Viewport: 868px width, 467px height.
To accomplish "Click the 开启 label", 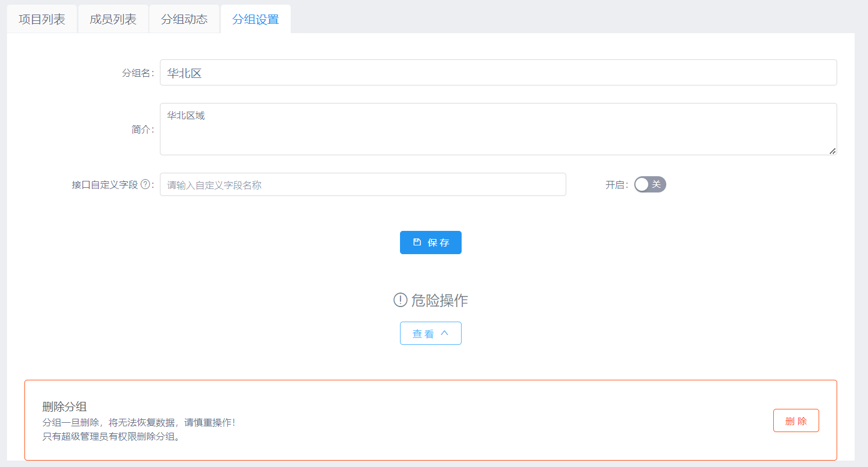I will (x=617, y=185).
